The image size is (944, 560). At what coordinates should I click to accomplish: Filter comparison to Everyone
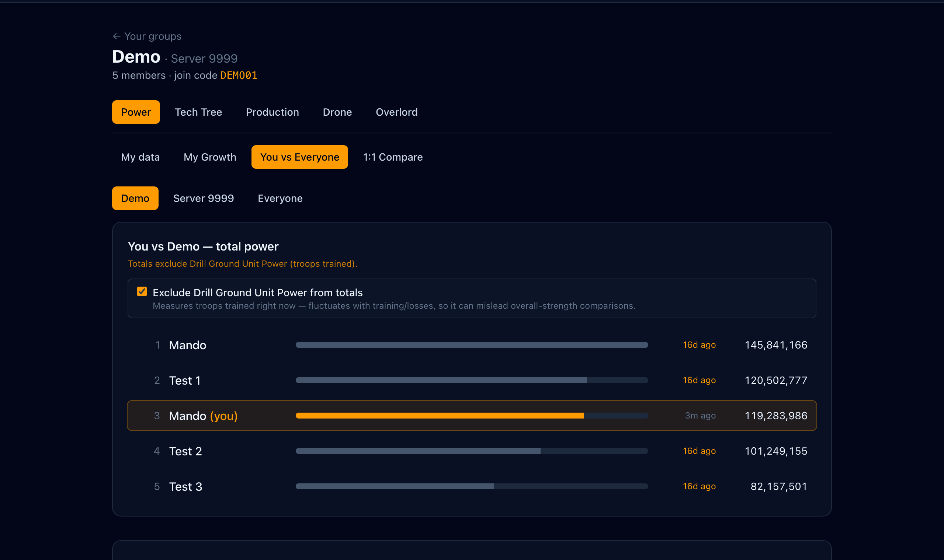tap(280, 198)
